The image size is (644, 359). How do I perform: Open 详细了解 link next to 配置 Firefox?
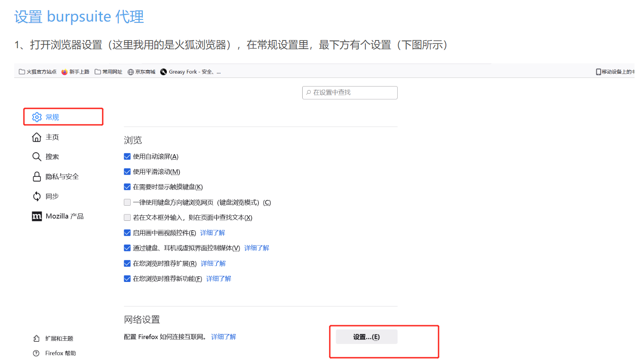click(x=223, y=337)
